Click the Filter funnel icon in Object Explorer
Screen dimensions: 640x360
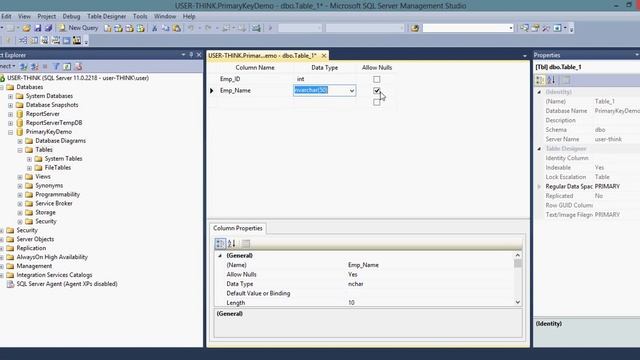coord(56,67)
